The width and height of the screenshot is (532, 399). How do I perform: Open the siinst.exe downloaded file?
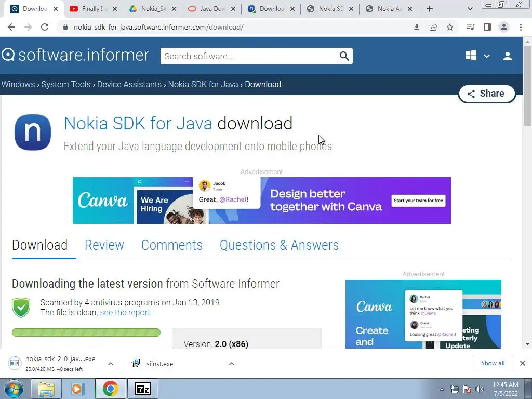click(160, 364)
